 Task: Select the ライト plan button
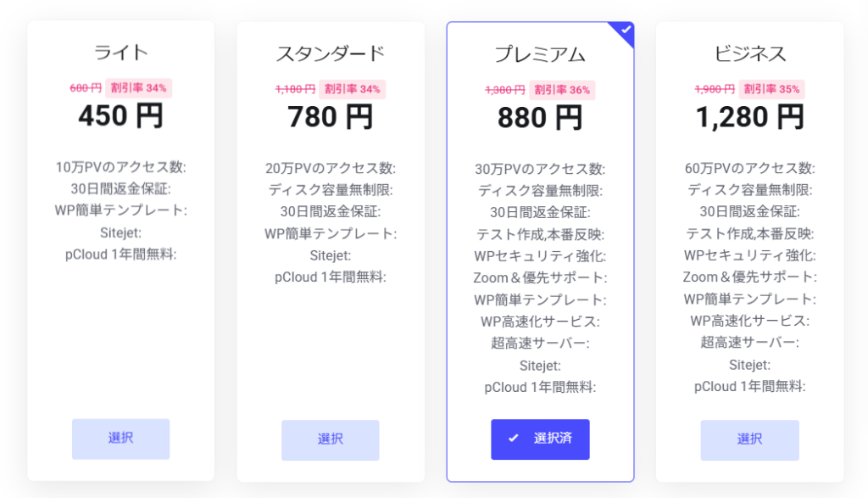120,439
